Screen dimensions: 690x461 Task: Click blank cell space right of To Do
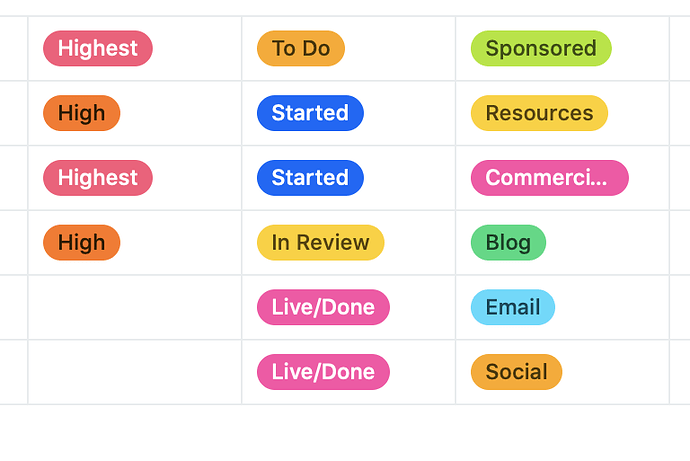click(400, 48)
